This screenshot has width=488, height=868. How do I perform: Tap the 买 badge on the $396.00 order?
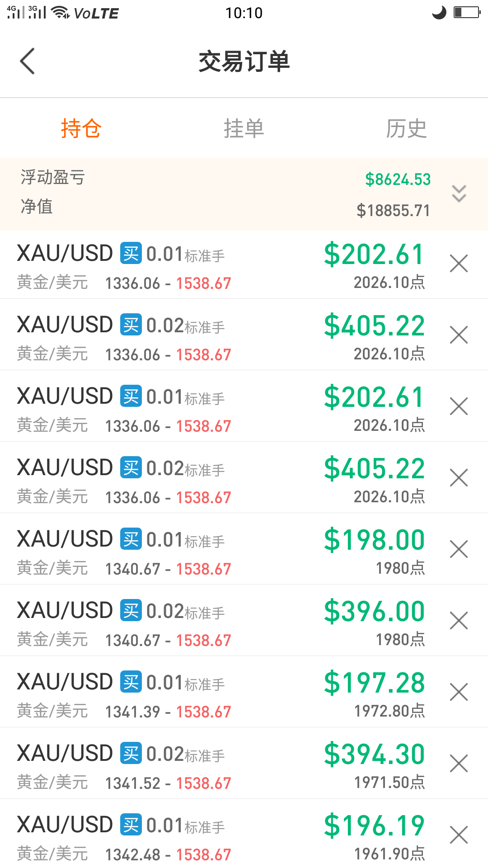pos(131,610)
